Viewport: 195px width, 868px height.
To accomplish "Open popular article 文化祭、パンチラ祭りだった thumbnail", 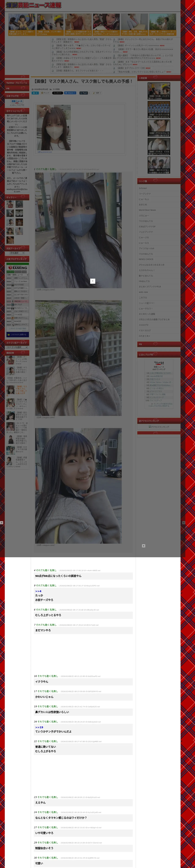I will (159, 91).
